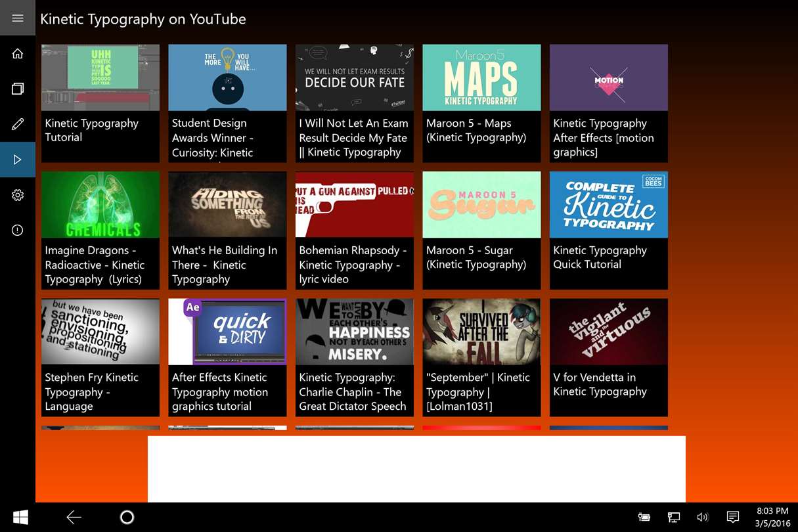Screen dimensions: 798x532
Task: Open the hamburger menu
Action: (x=18, y=18)
